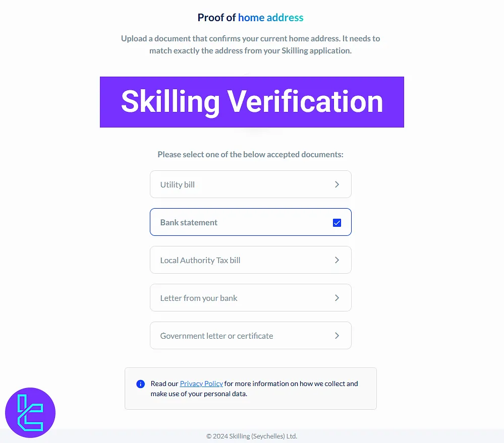Open the Privacy Policy link
The image size is (504, 443).
201,384
